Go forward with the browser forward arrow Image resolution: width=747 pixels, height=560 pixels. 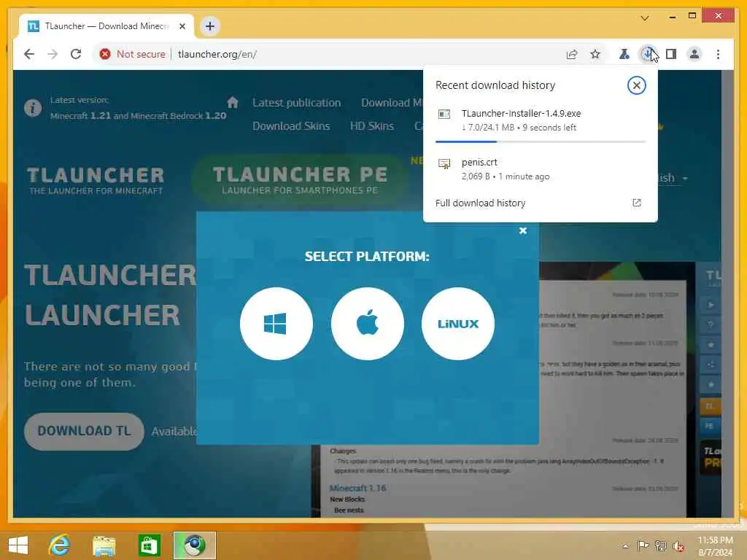coord(53,54)
